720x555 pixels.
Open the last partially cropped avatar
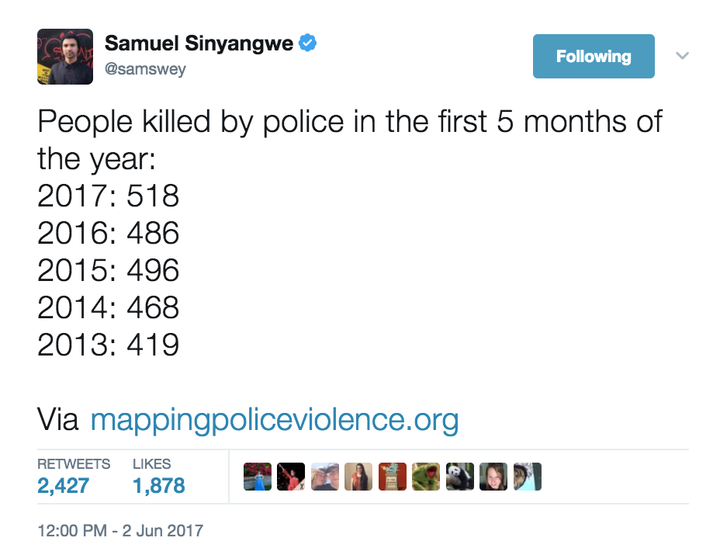pyautogui.click(x=527, y=477)
